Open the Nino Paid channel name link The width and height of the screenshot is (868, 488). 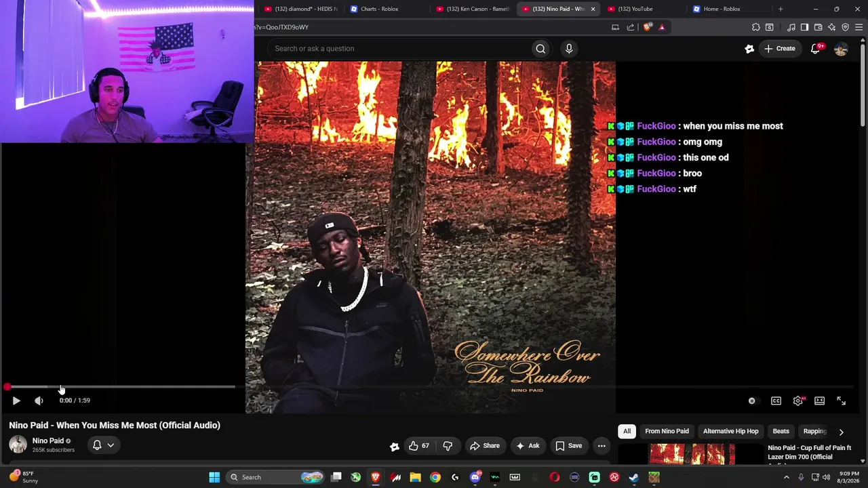click(47, 441)
